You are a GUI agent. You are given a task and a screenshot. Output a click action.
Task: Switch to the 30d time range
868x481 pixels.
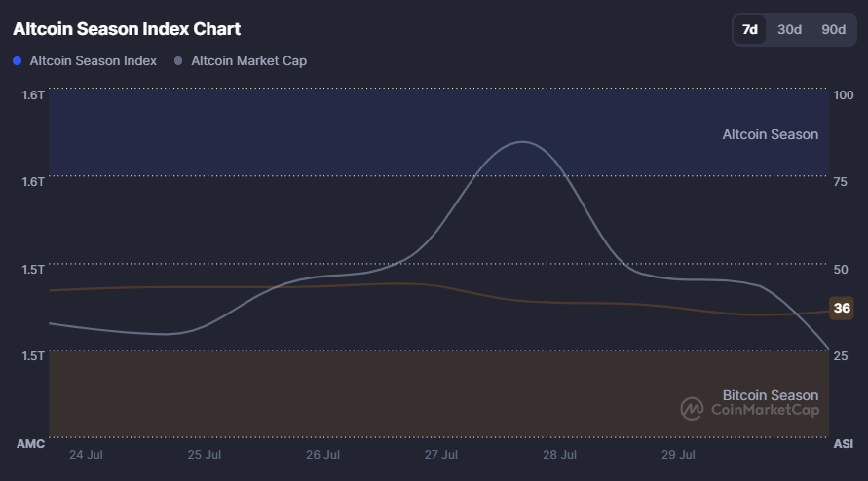coord(789,29)
